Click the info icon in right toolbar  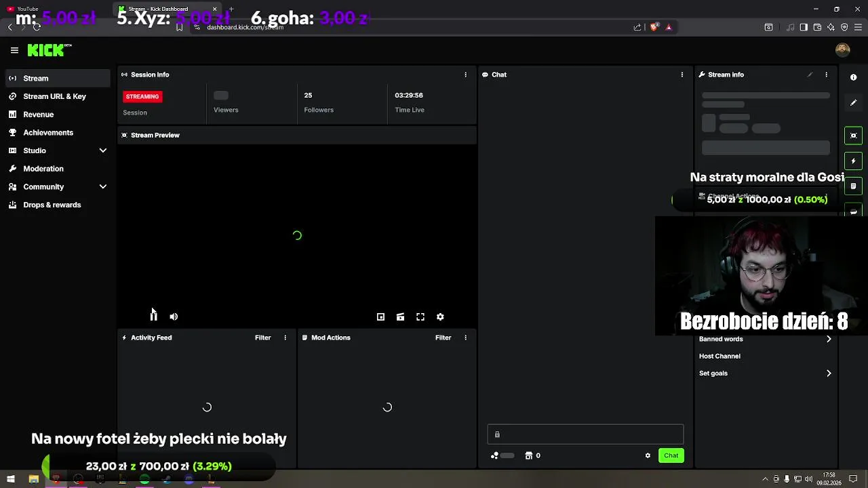853,77
